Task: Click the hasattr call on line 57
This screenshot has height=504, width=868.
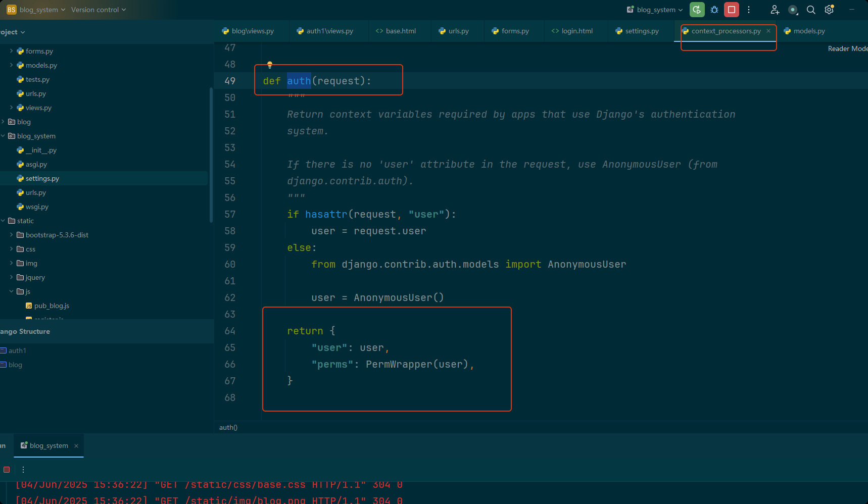Action: point(326,214)
